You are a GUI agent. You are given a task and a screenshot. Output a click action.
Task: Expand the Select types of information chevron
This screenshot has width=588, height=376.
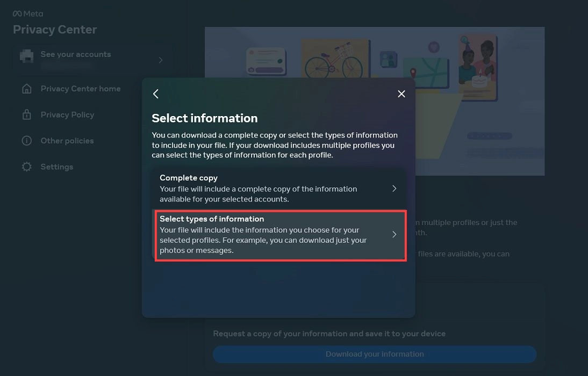tap(394, 235)
